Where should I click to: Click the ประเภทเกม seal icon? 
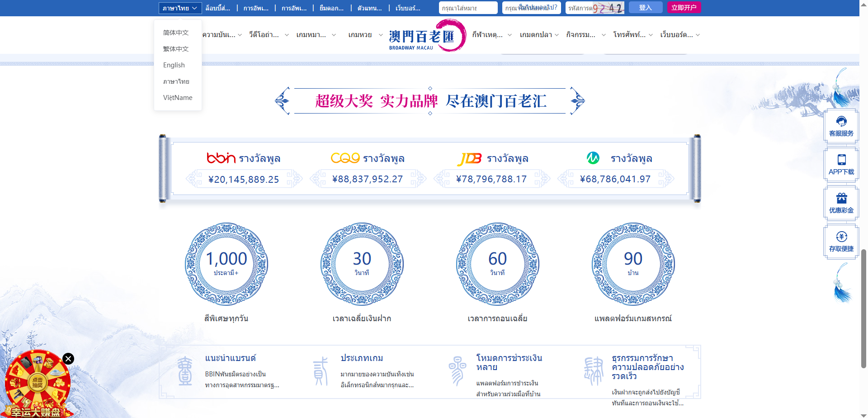321,371
